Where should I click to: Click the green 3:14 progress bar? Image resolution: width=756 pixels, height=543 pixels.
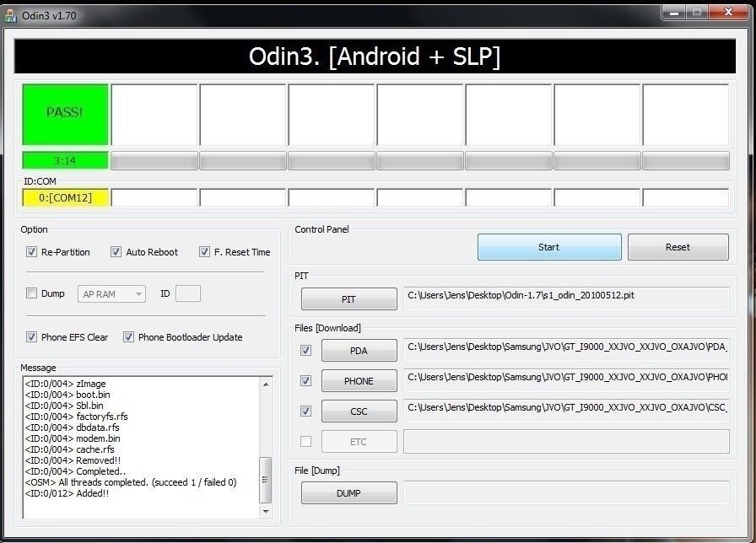(65, 160)
